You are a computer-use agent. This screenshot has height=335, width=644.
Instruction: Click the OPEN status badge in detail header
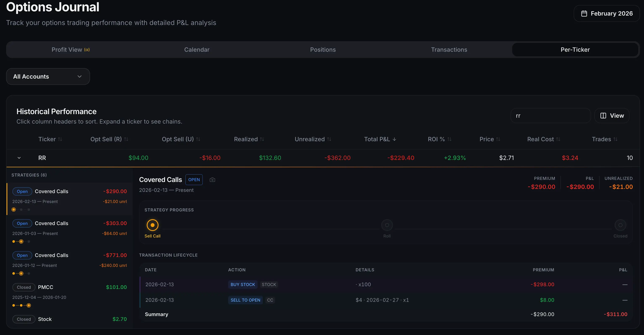194,180
